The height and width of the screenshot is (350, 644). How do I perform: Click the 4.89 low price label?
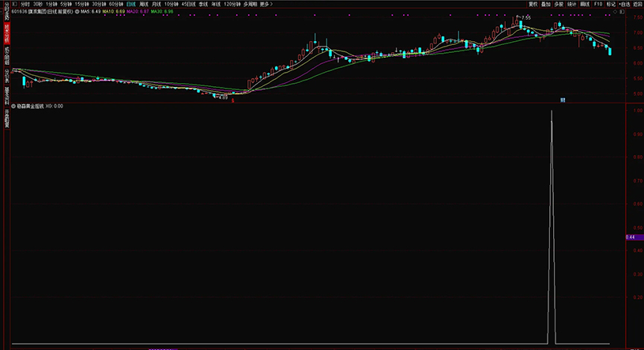(223, 97)
